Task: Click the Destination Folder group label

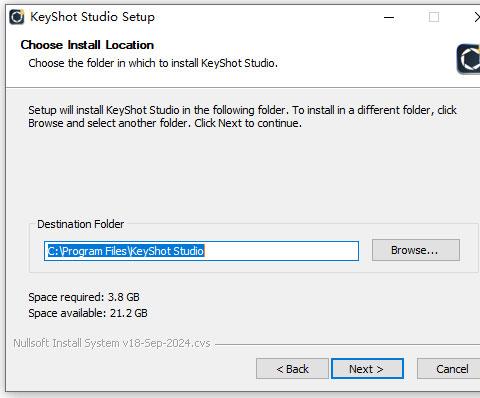Action: pos(80,224)
